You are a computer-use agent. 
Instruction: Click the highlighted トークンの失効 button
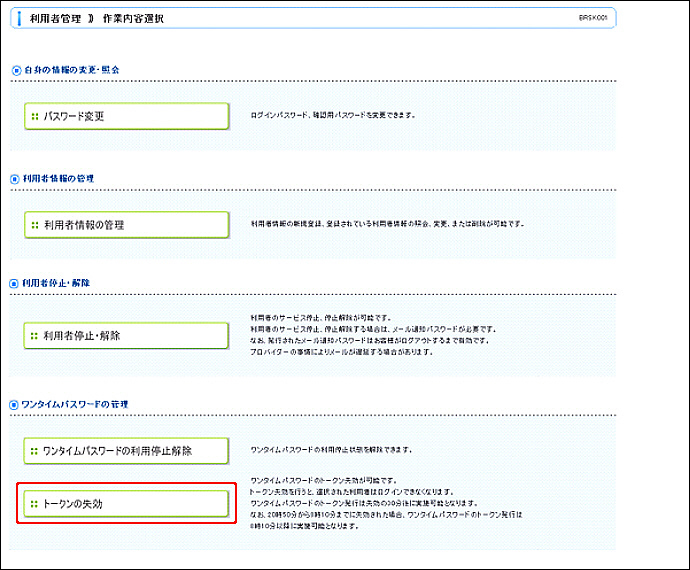click(x=126, y=504)
